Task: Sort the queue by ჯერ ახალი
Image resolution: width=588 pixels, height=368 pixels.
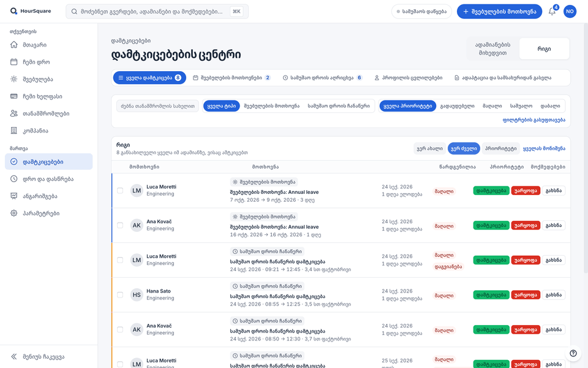Action: click(430, 148)
